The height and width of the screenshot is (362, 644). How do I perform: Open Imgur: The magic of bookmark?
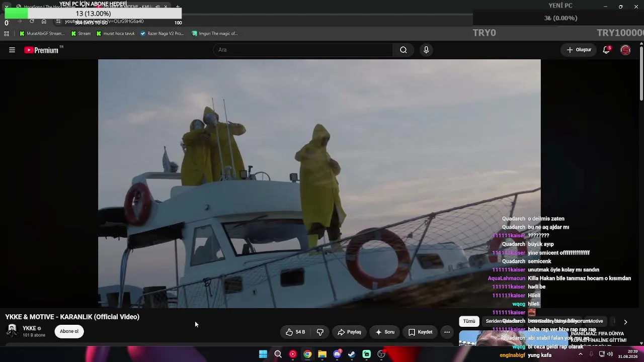[215, 34]
